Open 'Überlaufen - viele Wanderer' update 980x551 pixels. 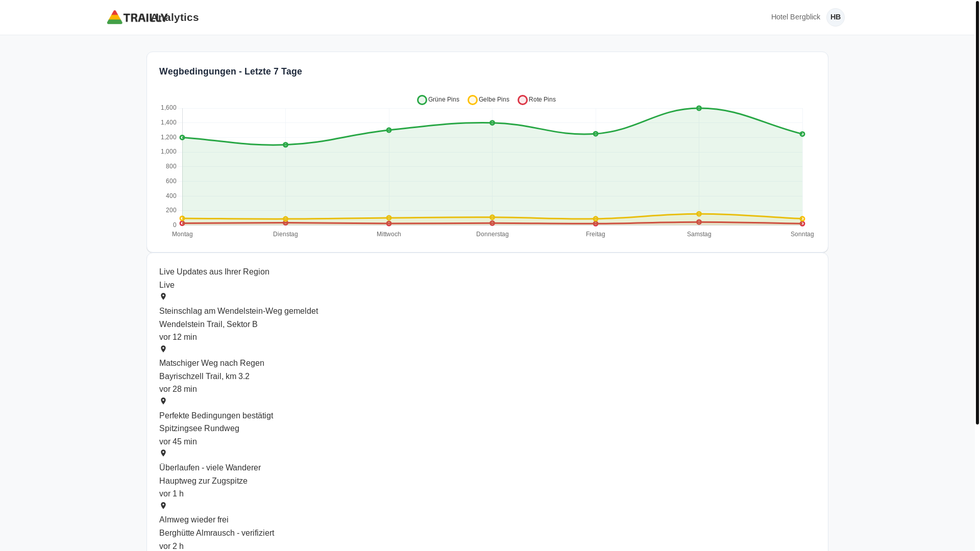click(210, 467)
